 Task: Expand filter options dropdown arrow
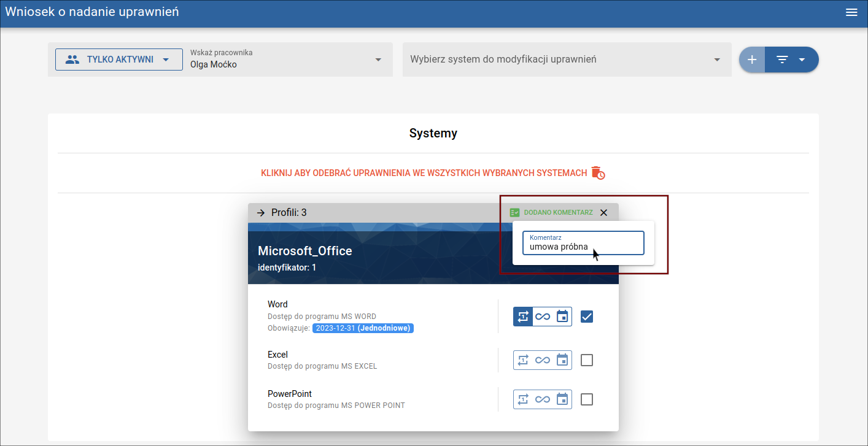[x=802, y=60]
